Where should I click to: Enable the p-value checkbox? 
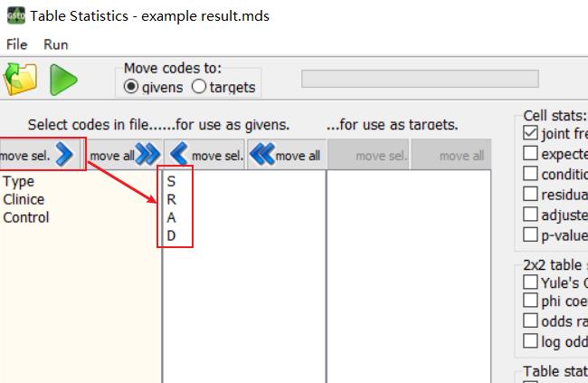tap(530, 235)
